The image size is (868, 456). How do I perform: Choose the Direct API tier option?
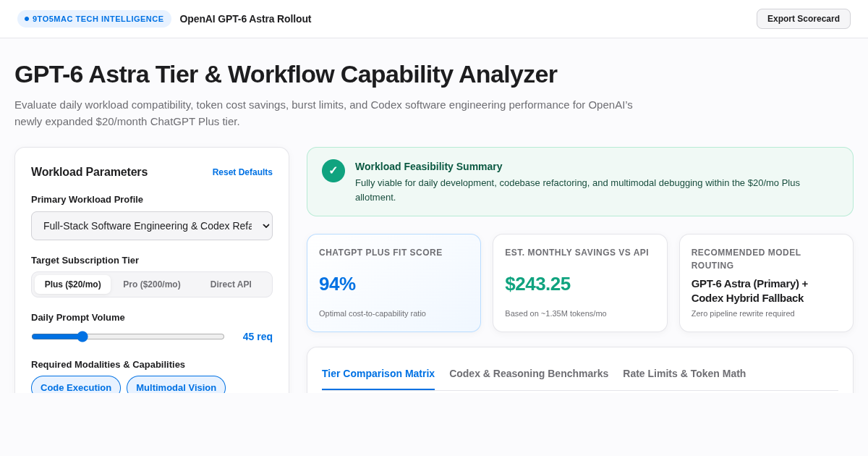[x=231, y=284]
